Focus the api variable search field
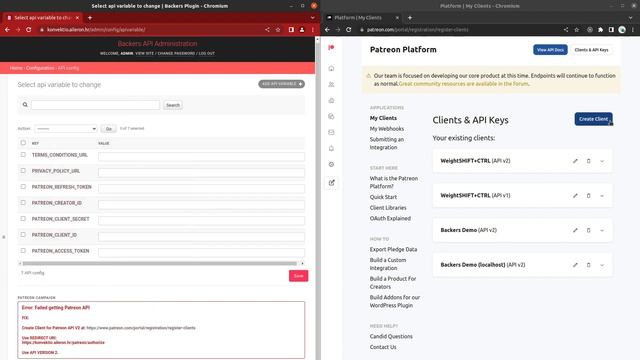The height and width of the screenshot is (360, 640). 96,105
